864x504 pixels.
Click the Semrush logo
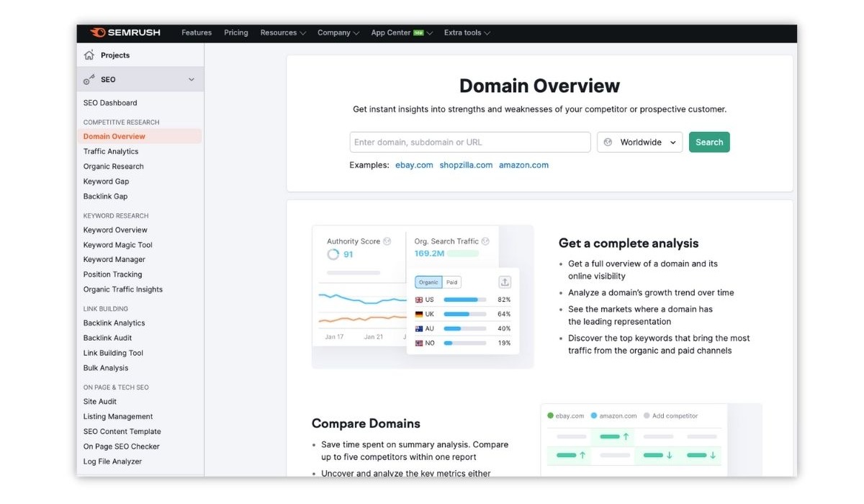click(x=125, y=32)
